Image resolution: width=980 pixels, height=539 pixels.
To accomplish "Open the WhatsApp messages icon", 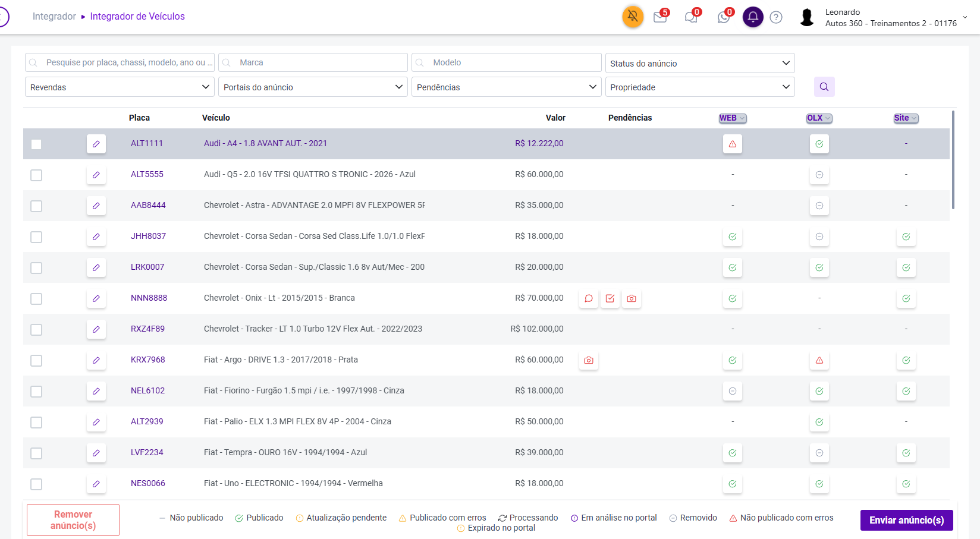I will click(x=724, y=17).
